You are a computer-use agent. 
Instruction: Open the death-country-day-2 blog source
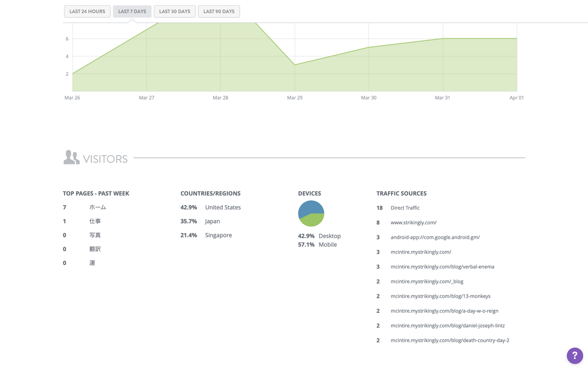(449, 340)
